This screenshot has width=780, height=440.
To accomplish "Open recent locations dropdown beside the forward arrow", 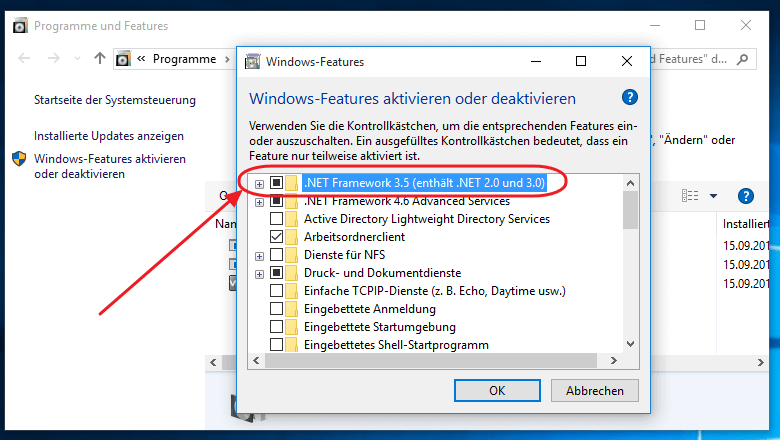I will 77,59.
